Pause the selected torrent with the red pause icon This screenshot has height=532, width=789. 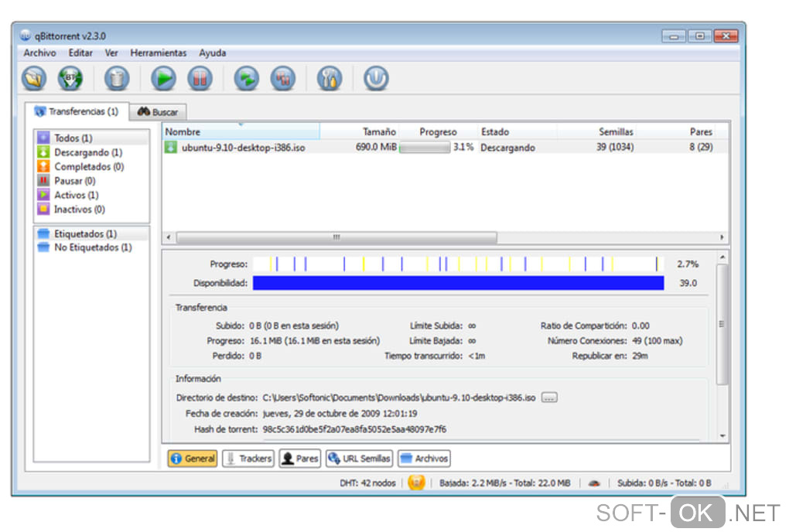(200, 78)
